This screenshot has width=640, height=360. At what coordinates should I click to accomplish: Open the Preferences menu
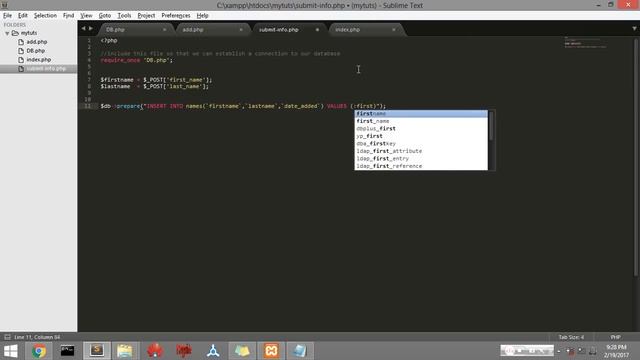tap(176, 16)
